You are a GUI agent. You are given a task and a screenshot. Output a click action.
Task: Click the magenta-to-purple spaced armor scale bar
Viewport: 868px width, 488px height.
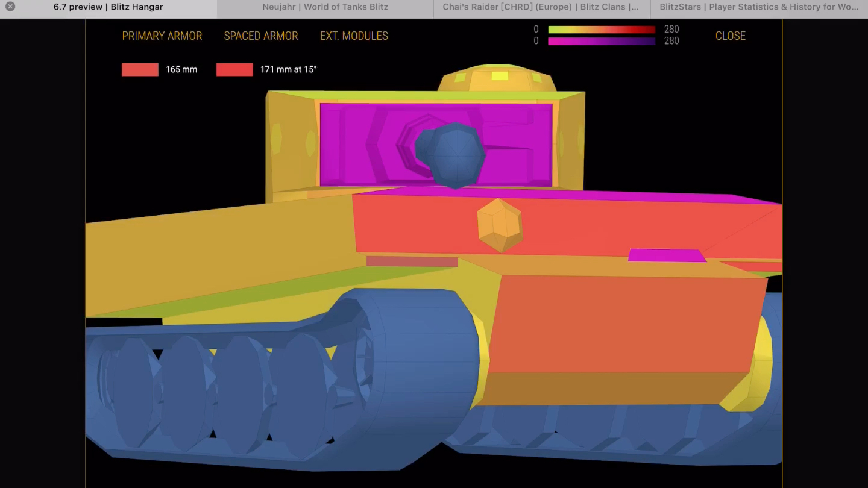tap(602, 41)
